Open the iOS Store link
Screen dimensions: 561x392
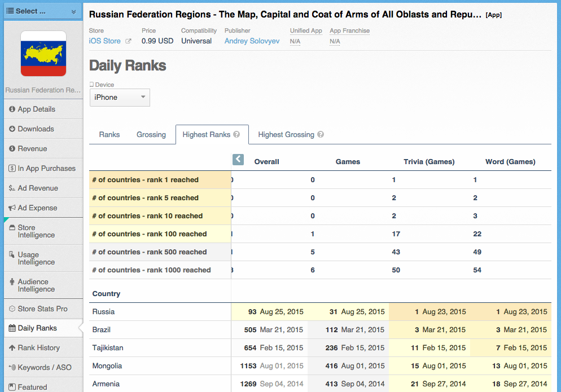(105, 41)
